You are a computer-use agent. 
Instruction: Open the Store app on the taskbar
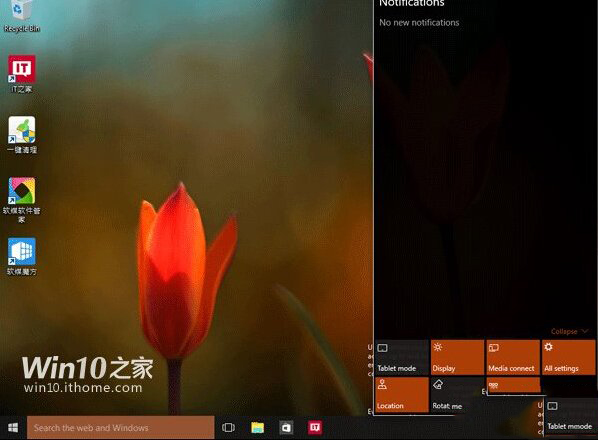[x=286, y=427]
